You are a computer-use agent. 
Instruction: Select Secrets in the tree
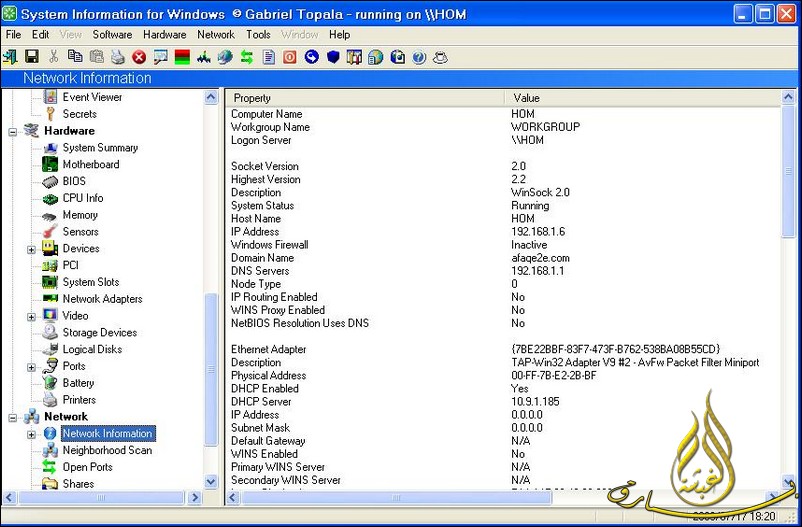(79, 114)
